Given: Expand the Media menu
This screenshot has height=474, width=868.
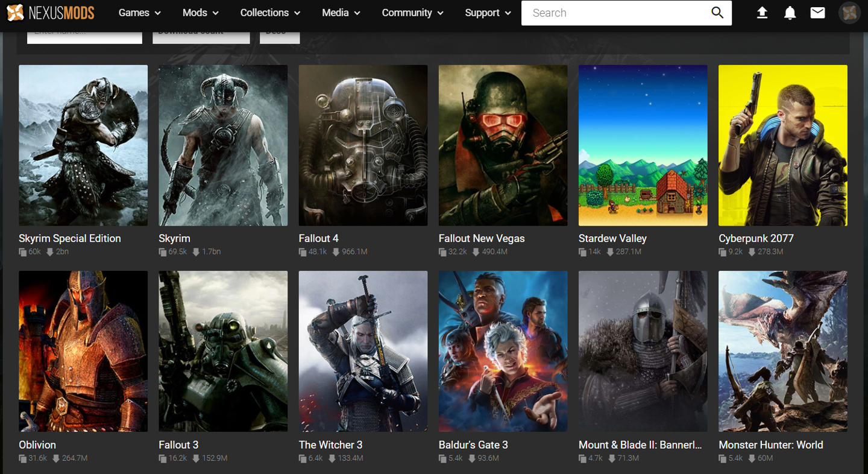Looking at the screenshot, I should (341, 13).
